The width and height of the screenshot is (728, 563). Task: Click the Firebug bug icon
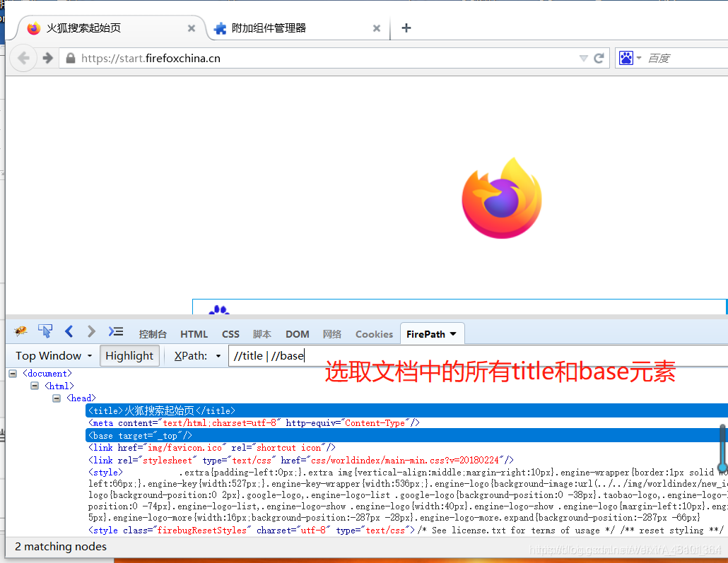(x=20, y=331)
